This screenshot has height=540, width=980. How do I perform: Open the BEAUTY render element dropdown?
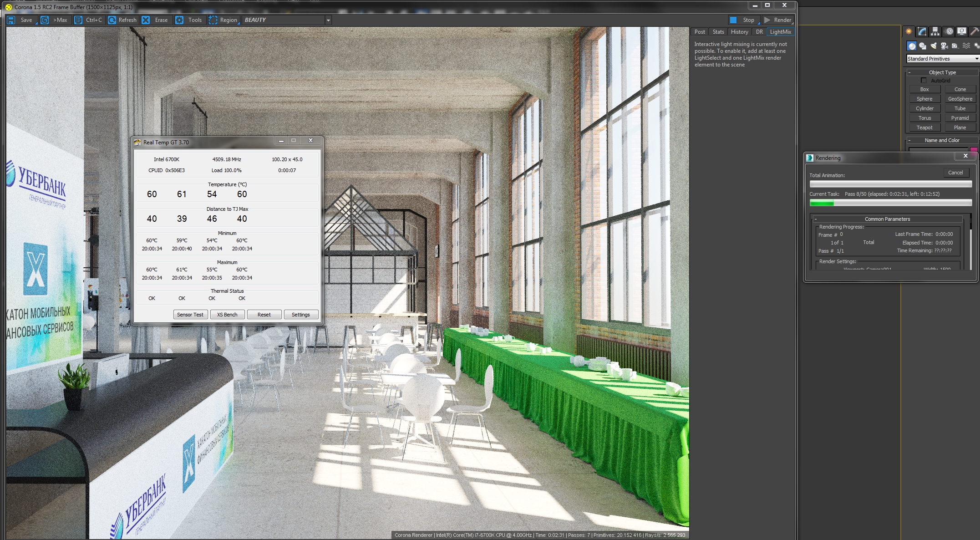coord(328,20)
